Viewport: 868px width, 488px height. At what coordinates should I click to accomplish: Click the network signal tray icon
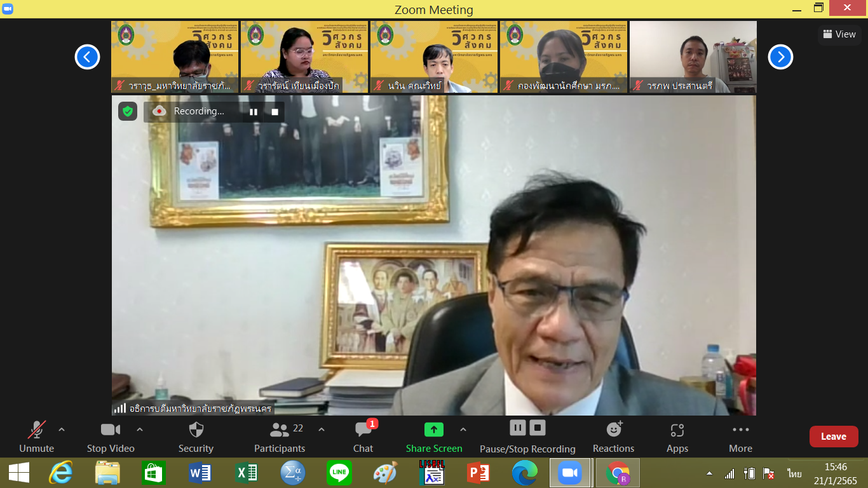pos(729,474)
